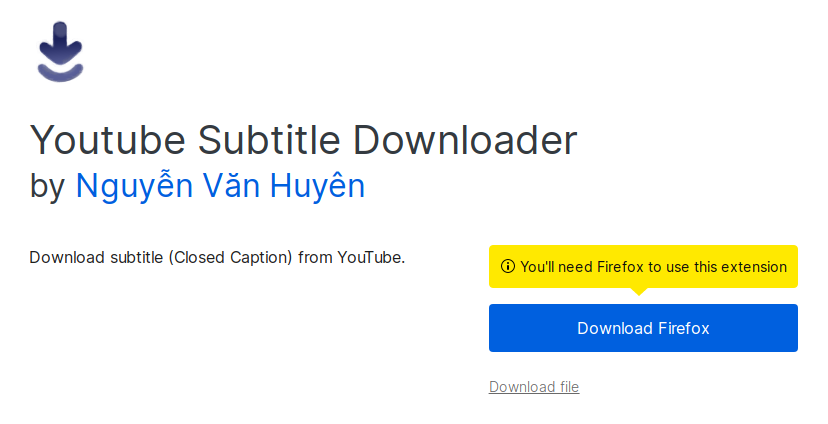Click the Youtube Subtitle Downloader title heading
The width and height of the screenshot is (828, 424).
coord(304,140)
